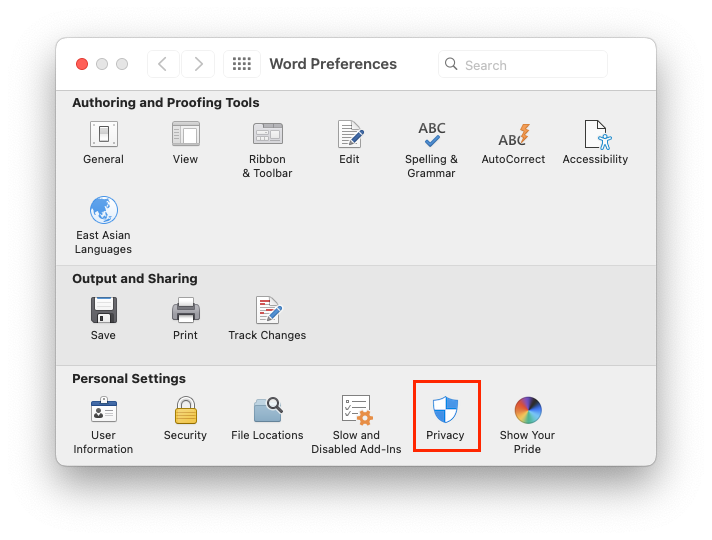Screen dimensions: 712x540
Task: Click the Word Preferences window title
Action: coord(333,64)
